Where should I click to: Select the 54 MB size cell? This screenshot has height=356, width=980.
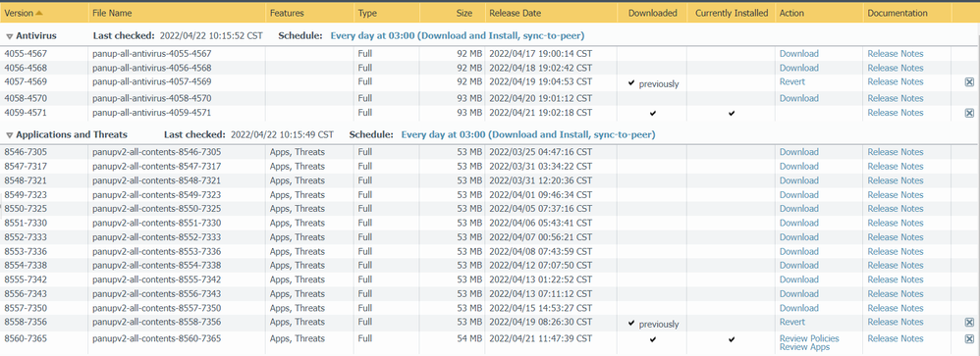(x=469, y=338)
